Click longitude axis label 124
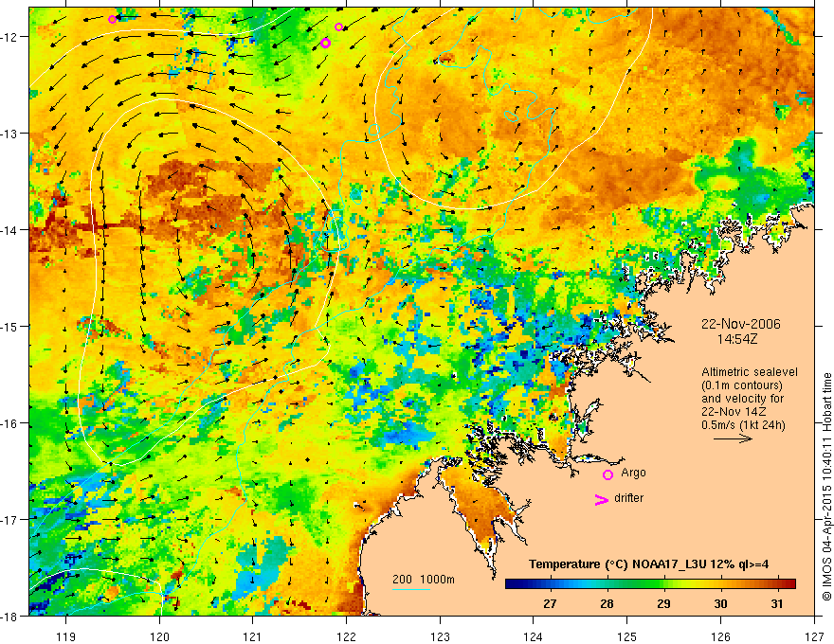This screenshot has height=644, width=834. (x=534, y=637)
